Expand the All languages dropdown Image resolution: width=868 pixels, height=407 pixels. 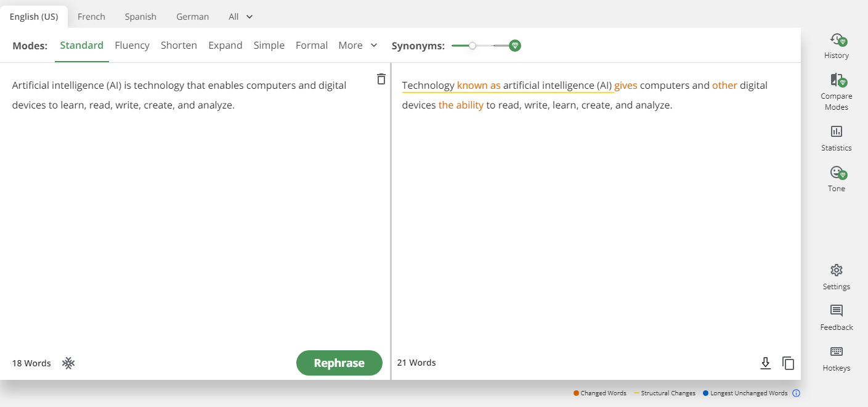[x=241, y=17]
